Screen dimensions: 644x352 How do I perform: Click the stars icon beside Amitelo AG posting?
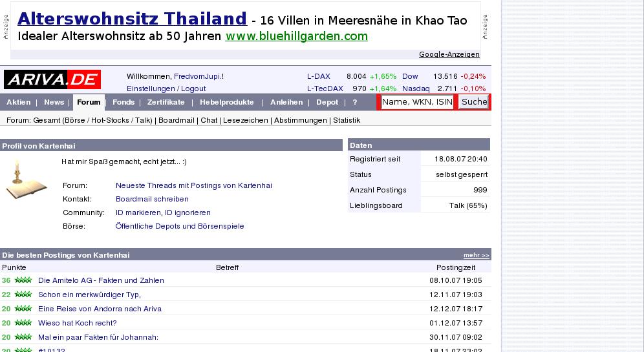[23, 280]
